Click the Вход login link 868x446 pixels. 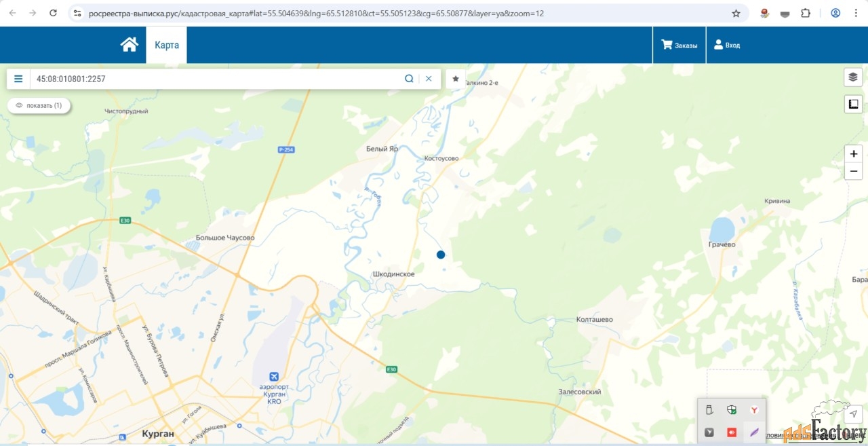click(727, 45)
